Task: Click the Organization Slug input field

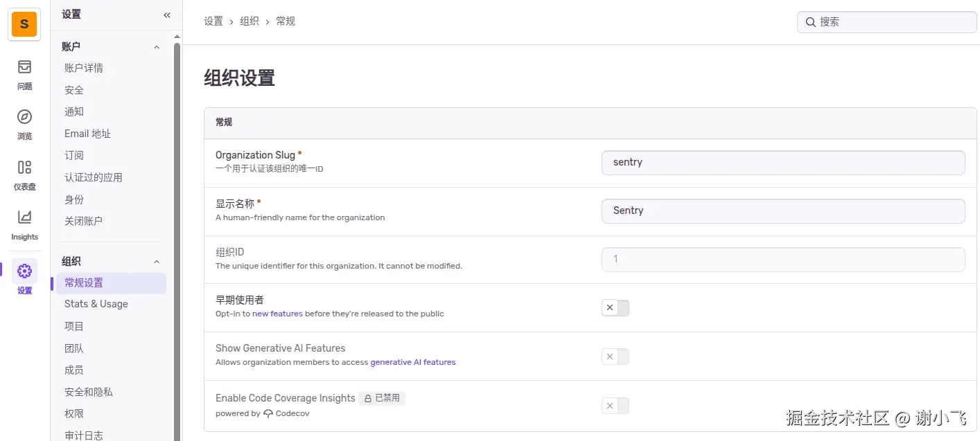Action: click(x=783, y=163)
